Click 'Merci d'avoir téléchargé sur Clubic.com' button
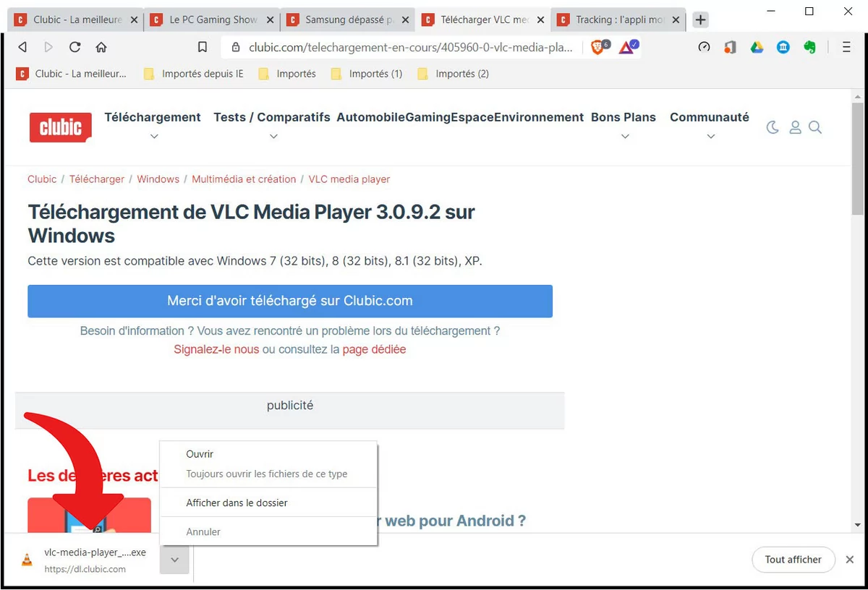The height and width of the screenshot is (590, 868). [x=290, y=301]
